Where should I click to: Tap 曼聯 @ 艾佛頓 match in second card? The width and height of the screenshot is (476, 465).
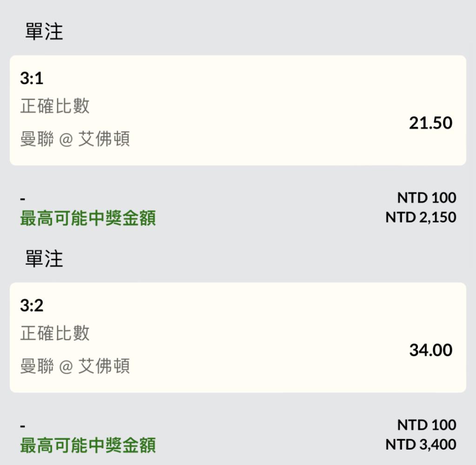[x=75, y=366]
